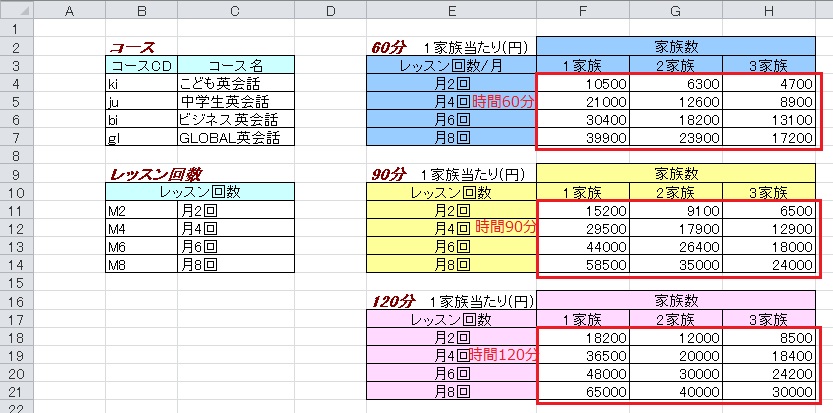
Task: Click the 60分 table title
Action: point(388,47)
